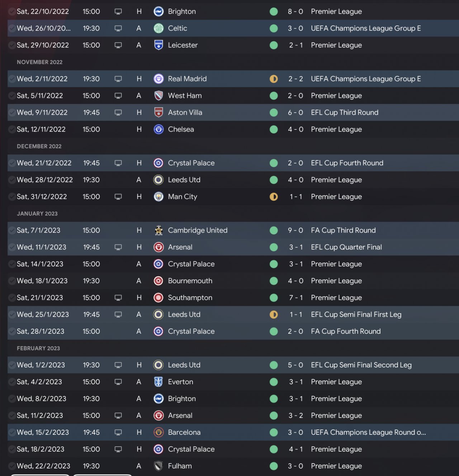
Task: Click EFL Cup Quarter Final competition name
Action: pos(346,247)
